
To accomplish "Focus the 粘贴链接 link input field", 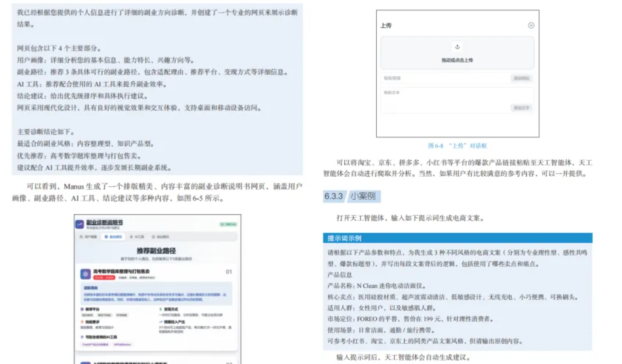I will click(x=445, y=78).
